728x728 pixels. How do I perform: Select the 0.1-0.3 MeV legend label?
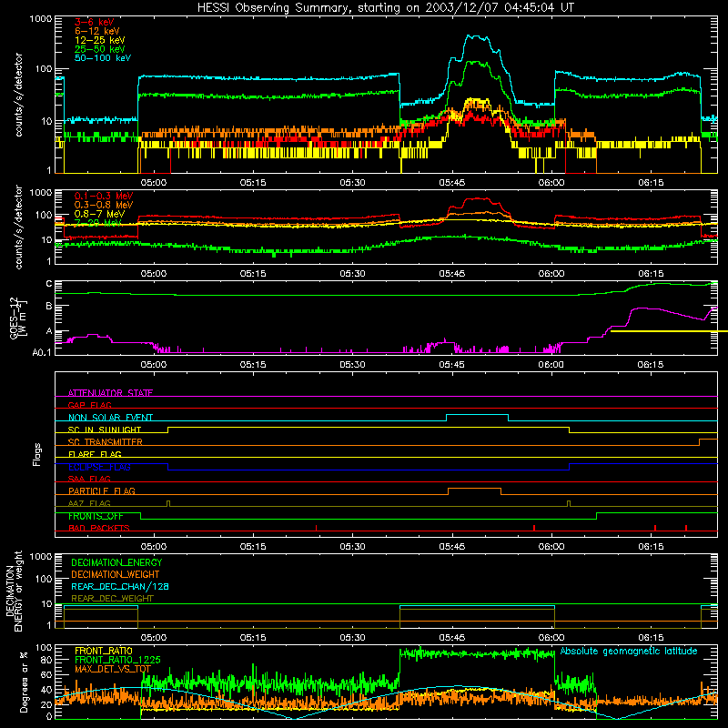[104, 196]
